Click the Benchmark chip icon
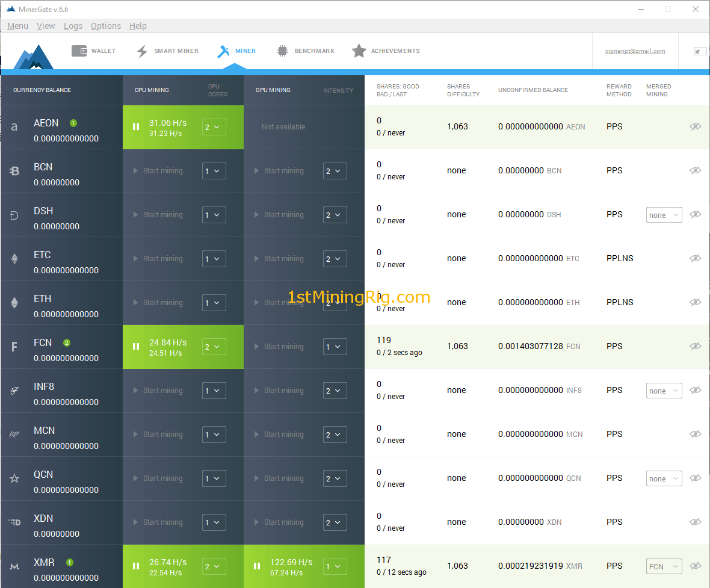The width and height of the screenshot is (710, 588). pos(282,51)
